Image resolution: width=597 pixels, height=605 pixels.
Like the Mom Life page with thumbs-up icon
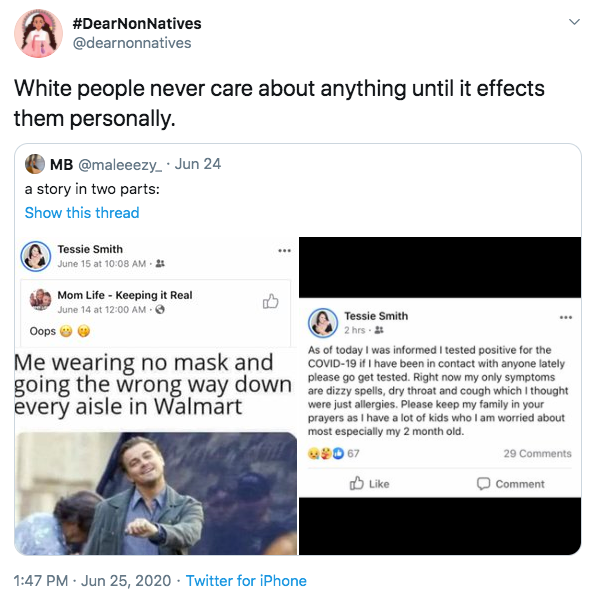271,301
